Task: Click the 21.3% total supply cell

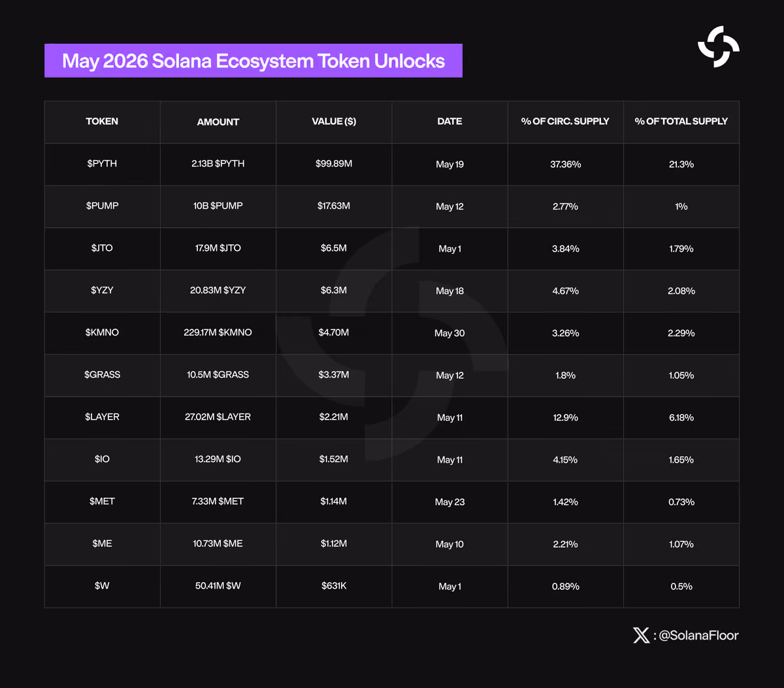Action: (x=681, y=164)
